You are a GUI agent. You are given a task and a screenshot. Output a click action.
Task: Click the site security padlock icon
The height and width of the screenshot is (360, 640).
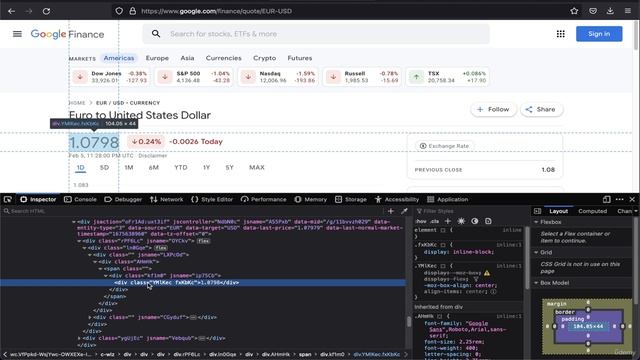coord(133,11)
